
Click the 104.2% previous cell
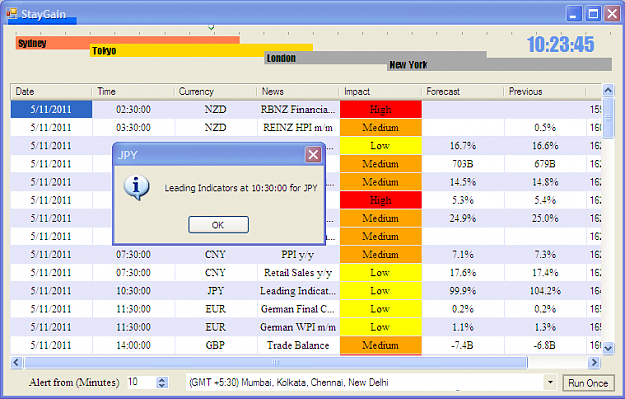[x=545, y=291]
